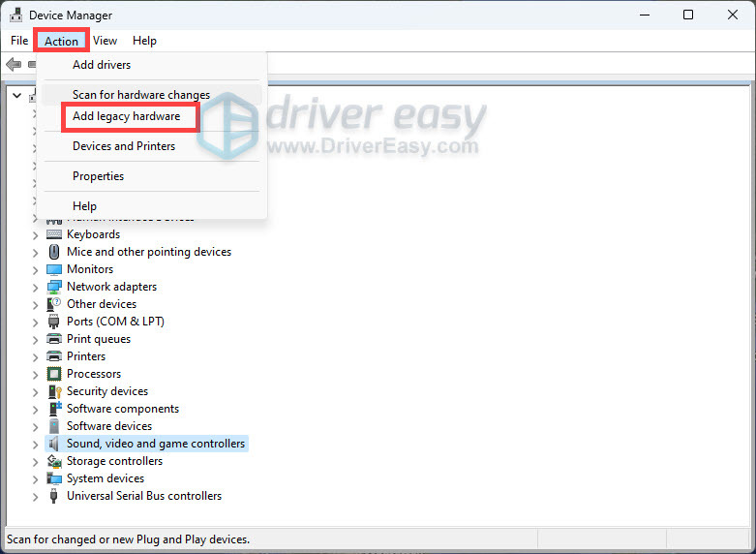Expand the Mice and other pointing devices node
Viewport: 756px width, 554px height.
(x=36, y=252)
